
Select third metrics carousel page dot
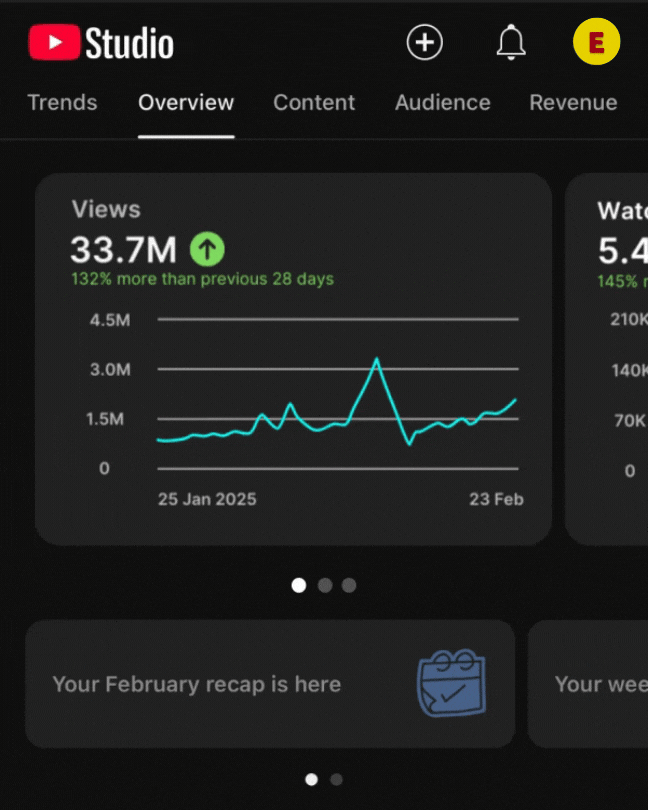coord(349,585)
